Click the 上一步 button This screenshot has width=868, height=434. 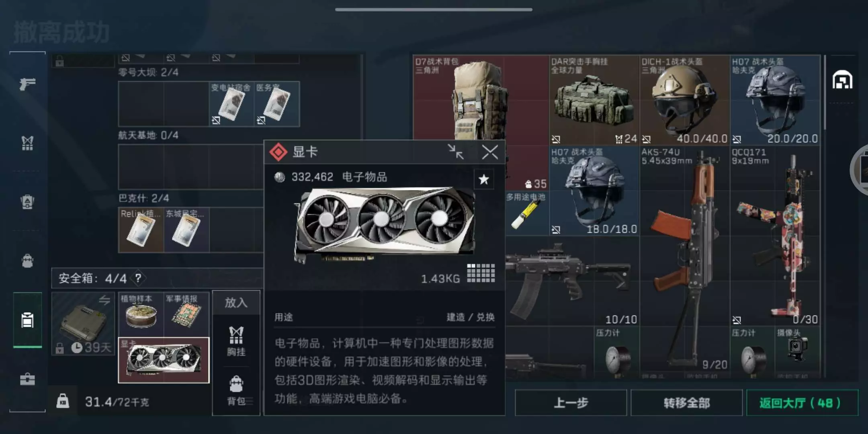[x=571, y=403]
